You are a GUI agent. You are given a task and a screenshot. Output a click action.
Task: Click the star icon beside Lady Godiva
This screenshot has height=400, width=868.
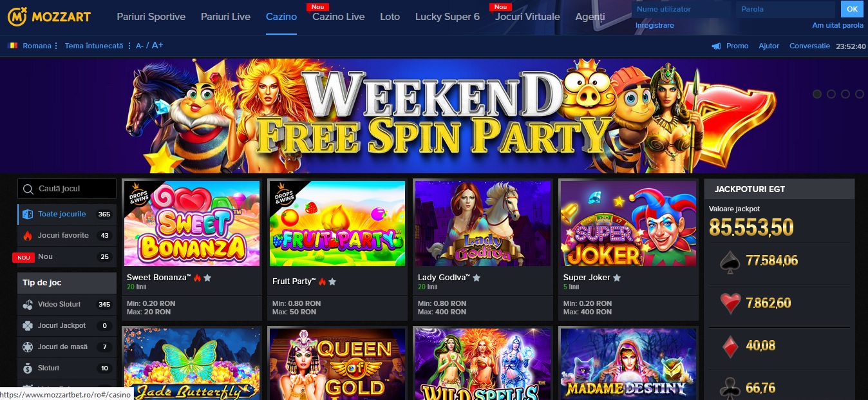[476, 278]
